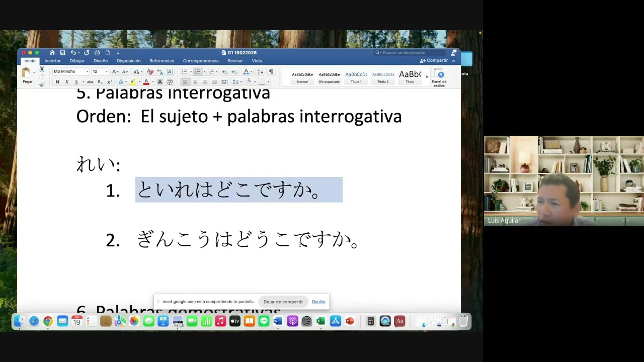Apply subscript formatting X₂

(x=100, y=82)
